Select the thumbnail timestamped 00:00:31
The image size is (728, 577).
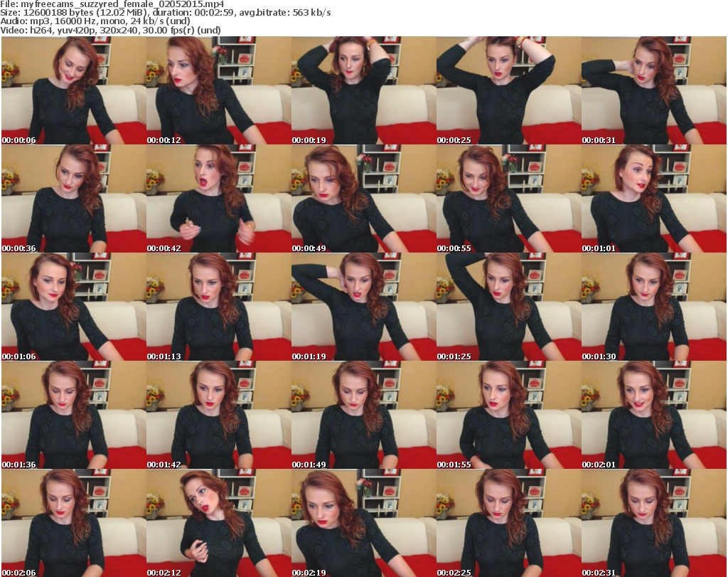coord(654,90)
